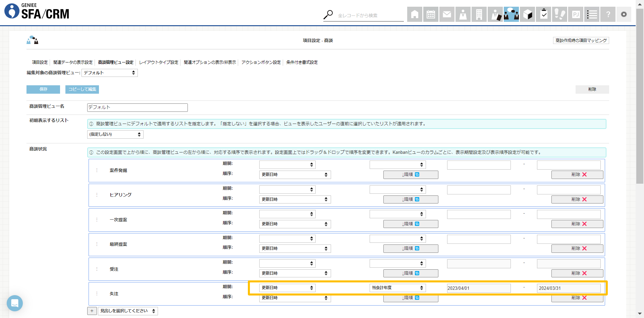Image resolution: width=644 pixels, height=318 pixels.
Task: Click 商談作成時の項目マッピング button
Action: 581,41
